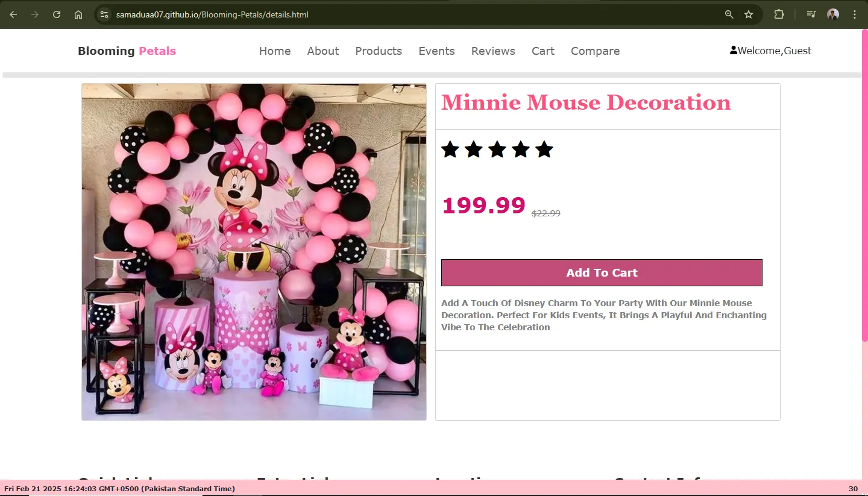Viewport: 868px width, 496px height.
Task: Select the fifth rating star
Action: pos(544,149)
